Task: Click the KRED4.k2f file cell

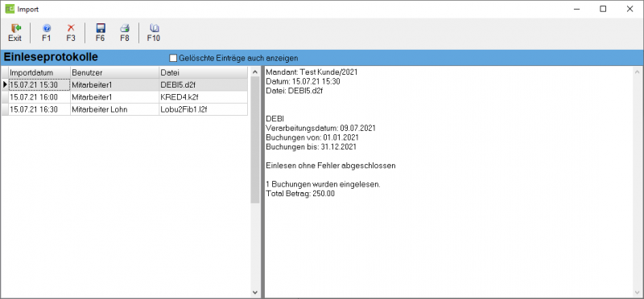Action: pos(204,97)
